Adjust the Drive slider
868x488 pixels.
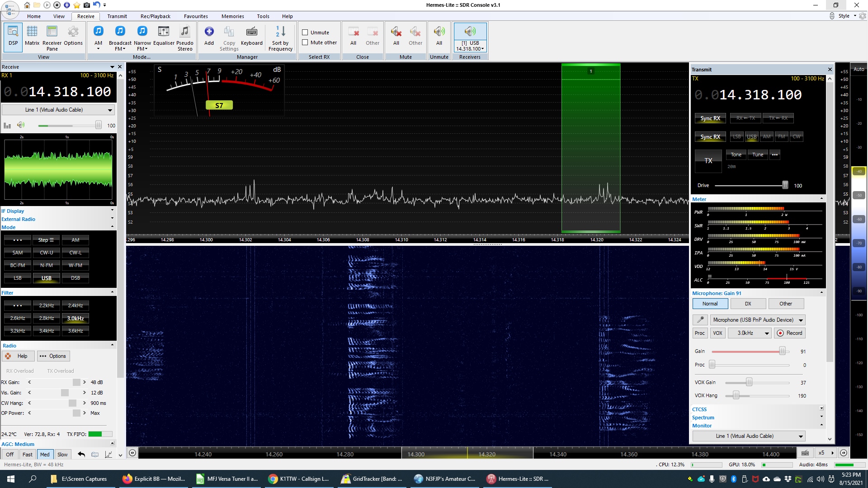pos(785,185)
